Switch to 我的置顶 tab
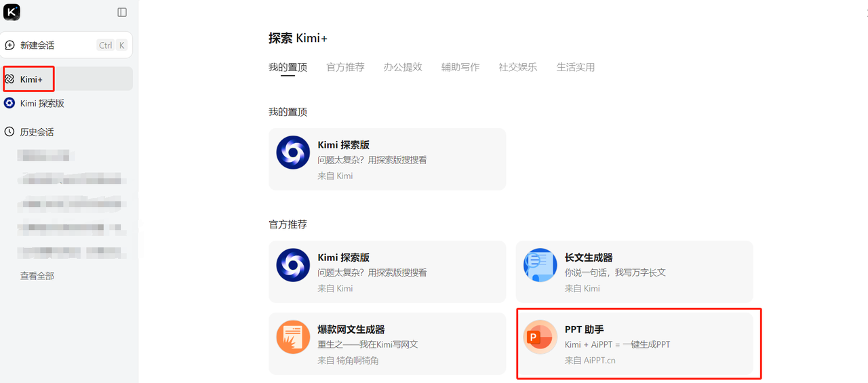868x383 pixels. pos(288,67)
